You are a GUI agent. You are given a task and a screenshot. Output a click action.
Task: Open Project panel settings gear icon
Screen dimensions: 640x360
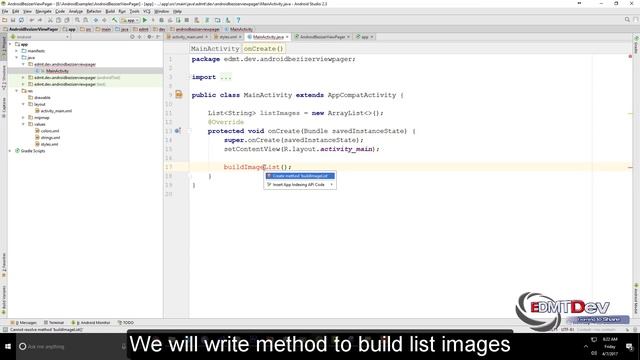(149, 37)
